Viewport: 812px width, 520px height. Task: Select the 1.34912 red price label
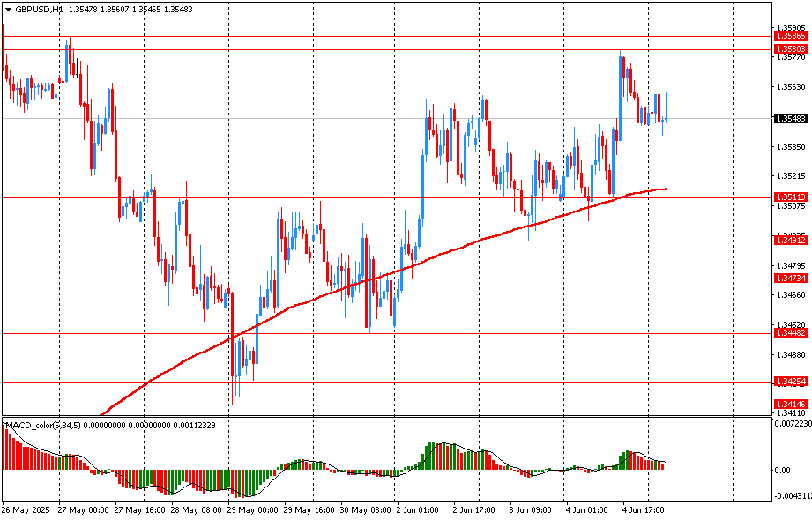click(x=789, y=240)
